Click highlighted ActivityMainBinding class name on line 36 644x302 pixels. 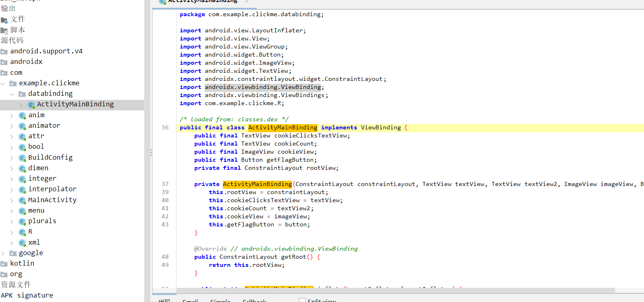coord(283,128)
